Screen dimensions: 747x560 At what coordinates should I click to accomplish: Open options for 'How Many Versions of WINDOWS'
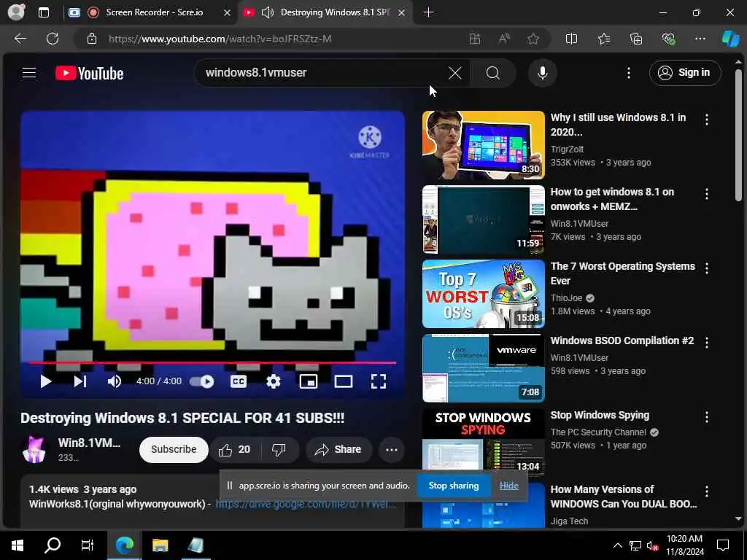(706, 491)
